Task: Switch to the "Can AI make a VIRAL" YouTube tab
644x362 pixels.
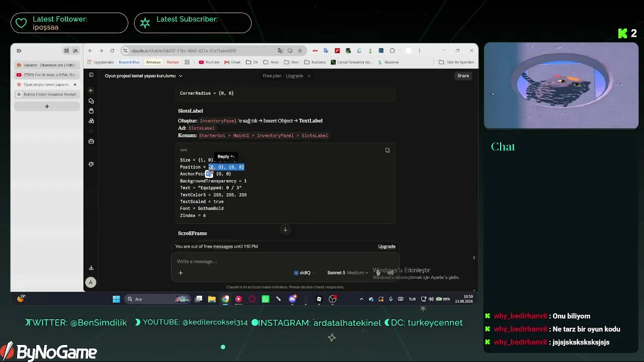Action: pyautogui.click(x=46, y=75)
